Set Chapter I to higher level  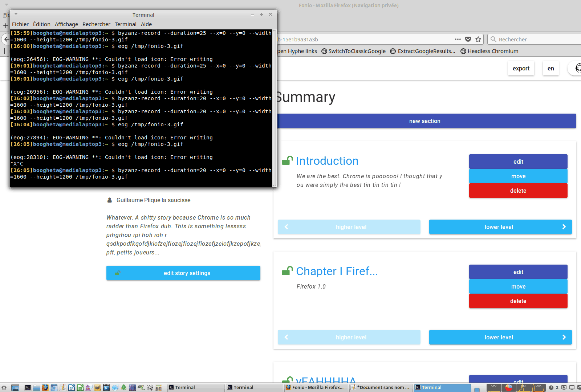349,337
